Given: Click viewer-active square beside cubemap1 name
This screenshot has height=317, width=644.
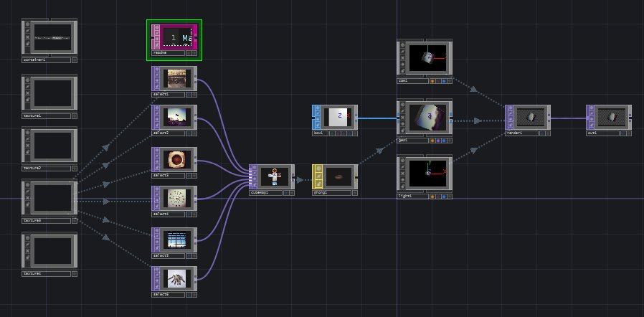Looking at the screenshot, I should [x=285, y=193].
